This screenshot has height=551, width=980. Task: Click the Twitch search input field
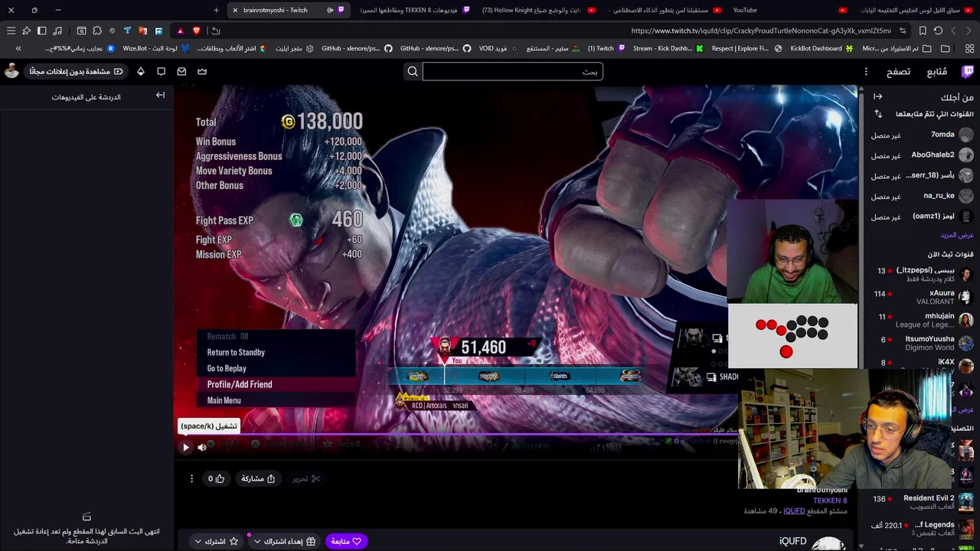pos(512,71)
